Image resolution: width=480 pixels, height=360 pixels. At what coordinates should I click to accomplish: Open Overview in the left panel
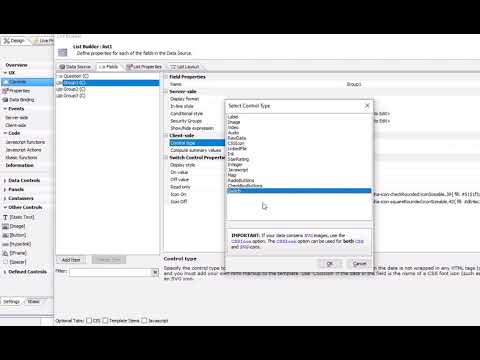coord(16,65)
